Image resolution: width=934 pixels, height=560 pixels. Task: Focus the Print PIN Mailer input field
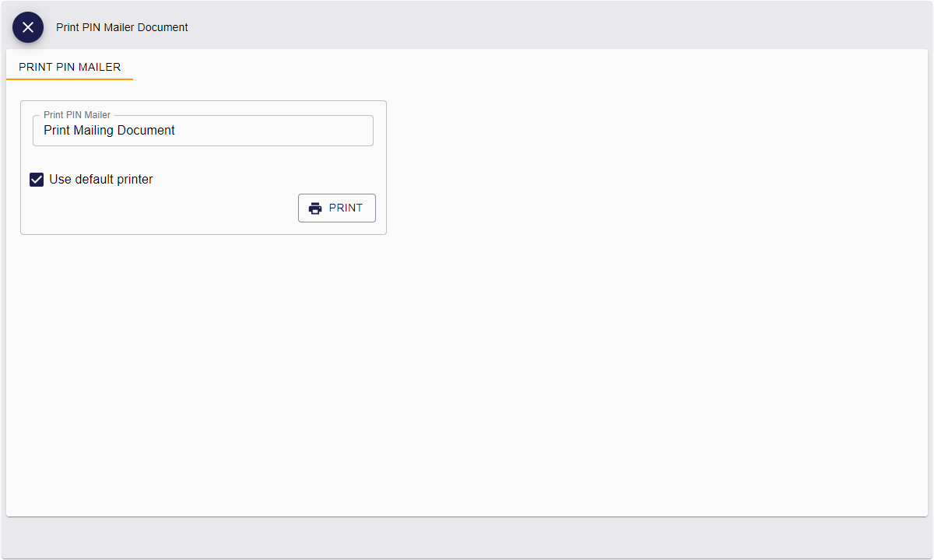pyautogui.click(x=203, y=131)
